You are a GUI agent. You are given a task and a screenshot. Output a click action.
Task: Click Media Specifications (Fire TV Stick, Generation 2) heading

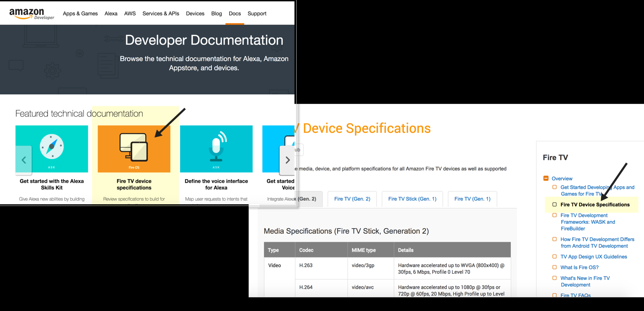coord(346,231)
